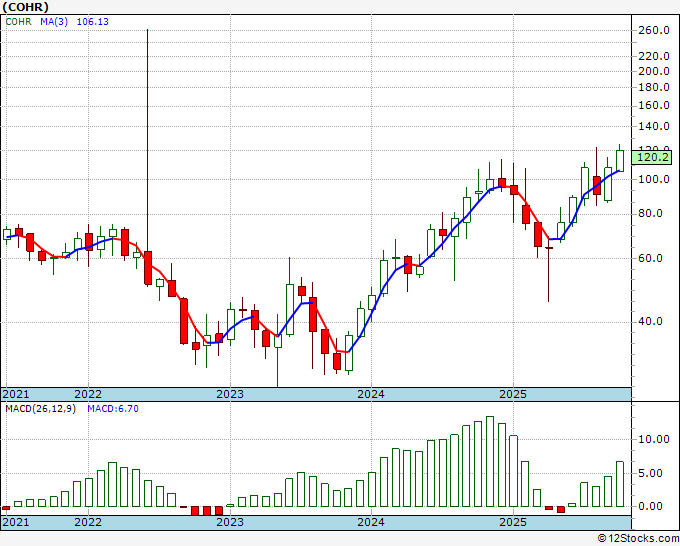Click the 60.0 price axis label

(x=651, y=258)
